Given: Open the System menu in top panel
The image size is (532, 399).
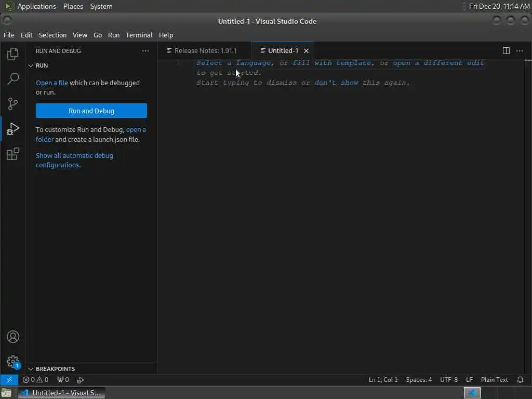Looking at the screenshot, I should pyautogui.click(x=101, y=6).
